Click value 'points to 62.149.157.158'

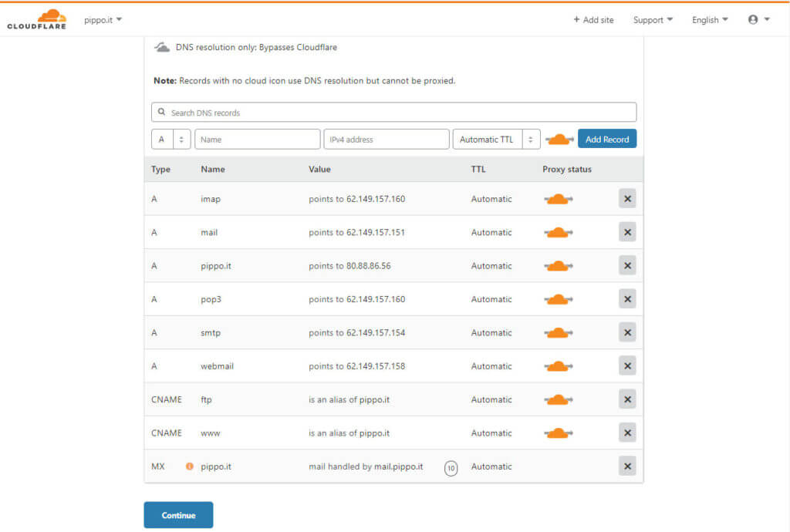(x=356, y=366)
